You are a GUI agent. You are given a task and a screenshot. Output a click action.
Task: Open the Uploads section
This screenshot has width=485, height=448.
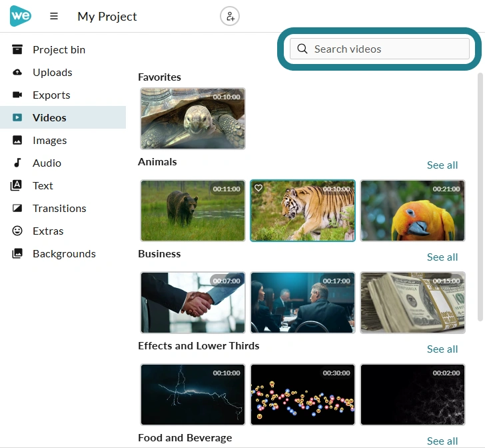pos(53,72)
